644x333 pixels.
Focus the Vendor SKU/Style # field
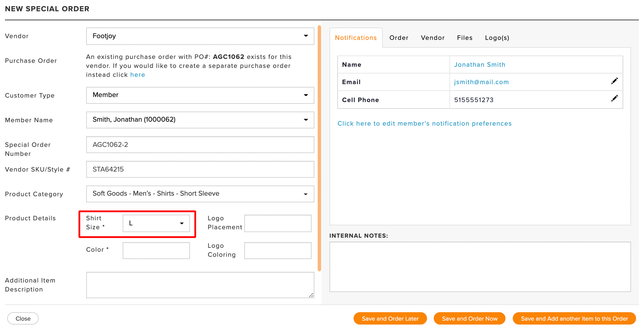(x=200, y=169)
